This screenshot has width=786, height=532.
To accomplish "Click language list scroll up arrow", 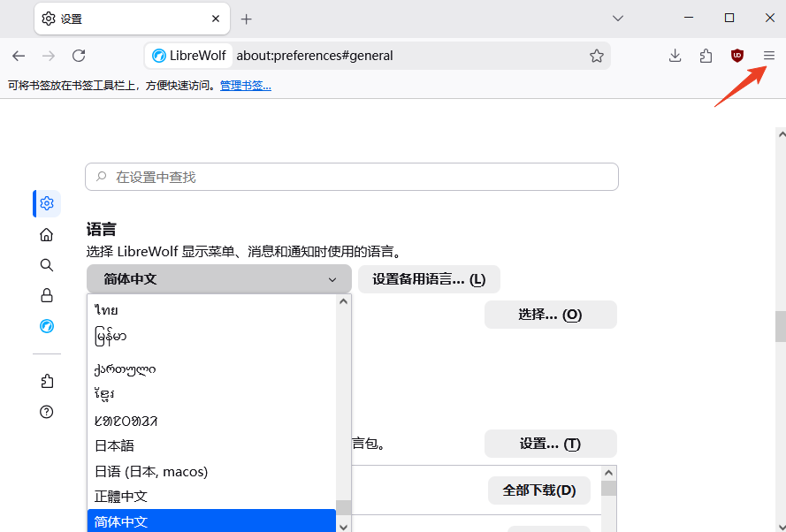I will coord(343,301).
